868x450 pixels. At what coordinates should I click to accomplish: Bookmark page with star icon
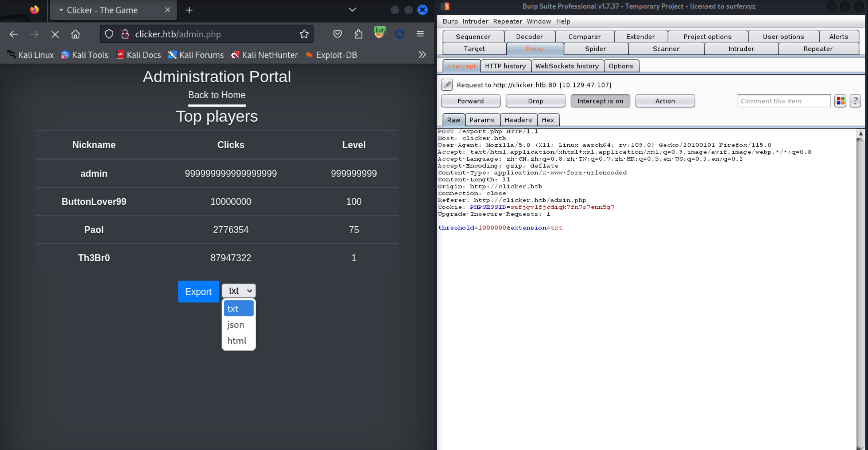pyautogui.click(x=304, y=34)
